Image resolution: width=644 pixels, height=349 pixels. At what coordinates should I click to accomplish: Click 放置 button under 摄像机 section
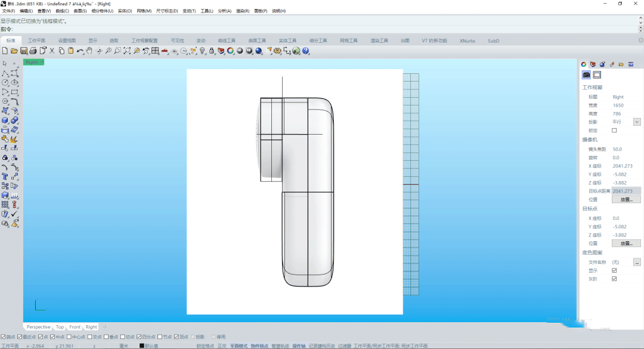[626, 200]
